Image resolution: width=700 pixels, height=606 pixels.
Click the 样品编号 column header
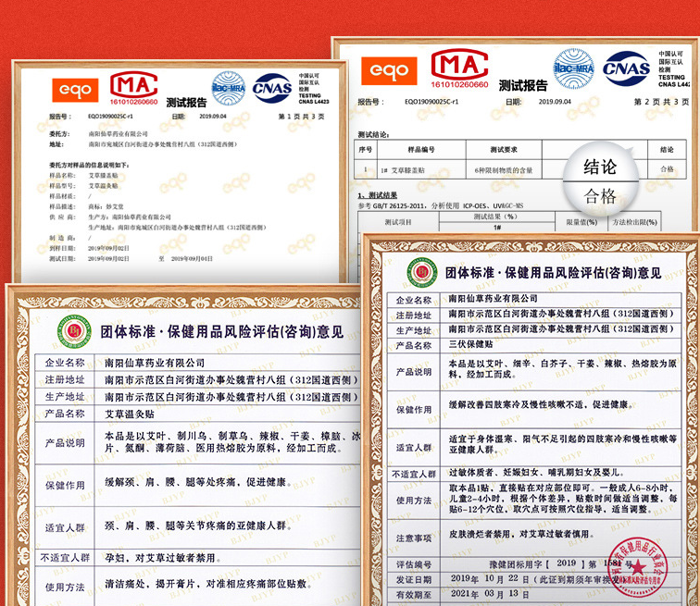(x=421, y=149)
